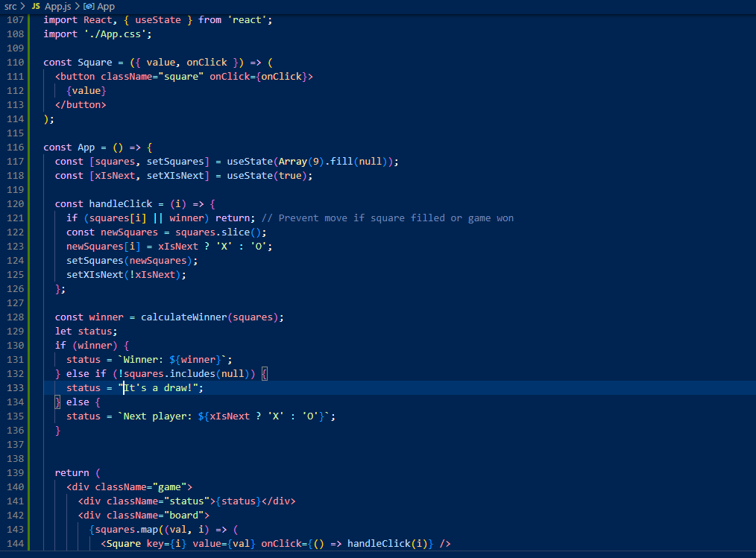
Task: Click the JS file icon in breadcrumb
Action: [x=36, y=6]
